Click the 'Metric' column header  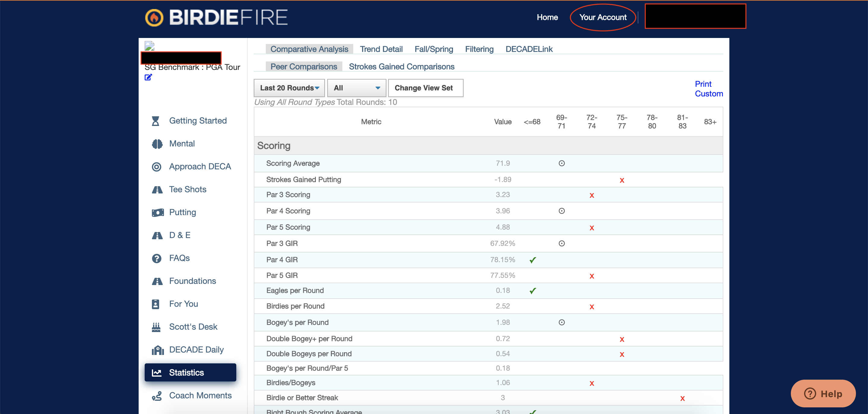(x=371, y=122)
